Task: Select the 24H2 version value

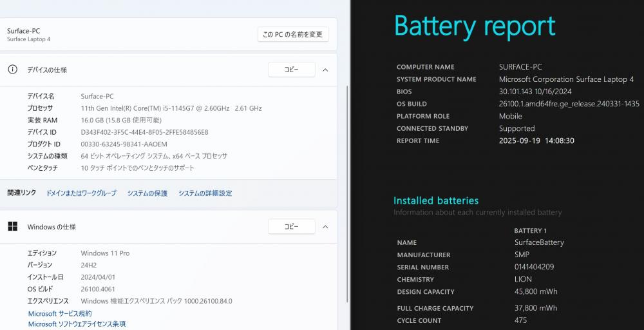Action: (x=89, y=265)
